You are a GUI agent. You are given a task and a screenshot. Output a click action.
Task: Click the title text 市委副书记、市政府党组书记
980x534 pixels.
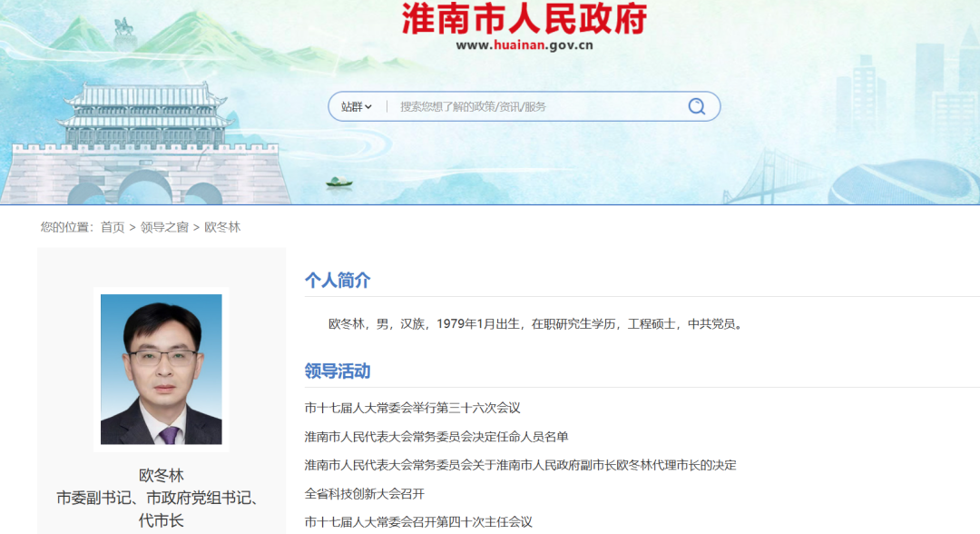coord(158,498)
